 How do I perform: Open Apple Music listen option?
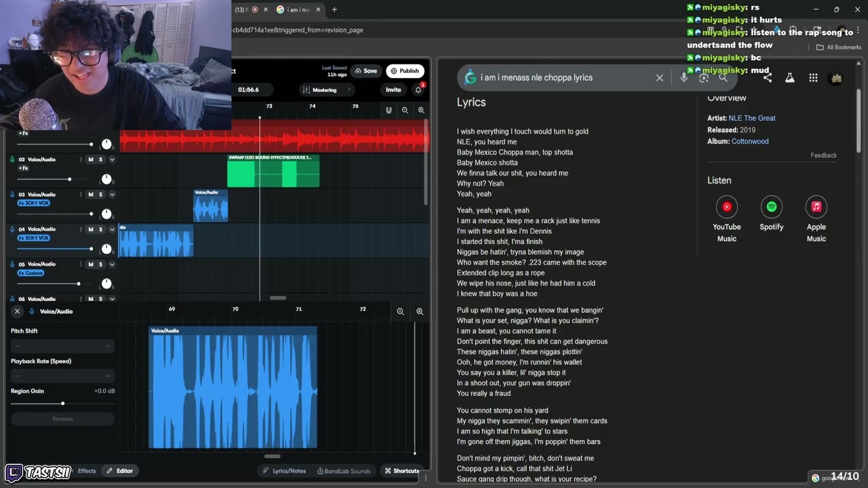click(x=816, y=219)
